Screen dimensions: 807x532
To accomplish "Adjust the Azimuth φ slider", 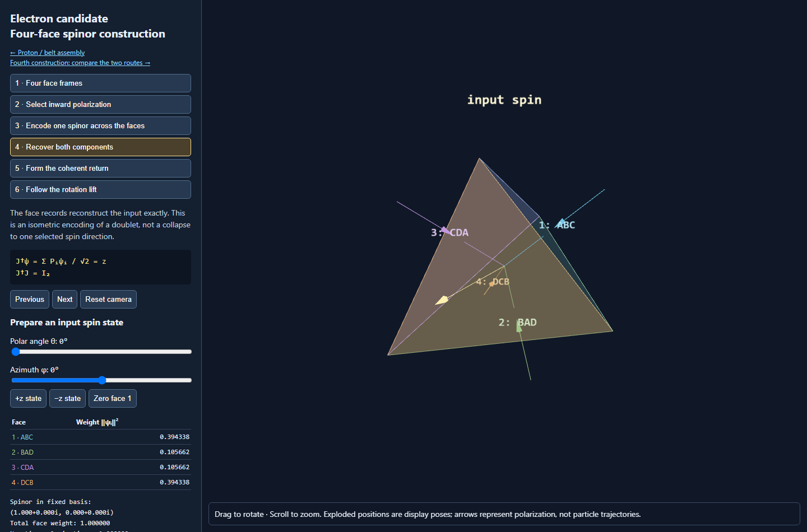I will (x=101, y=380).
